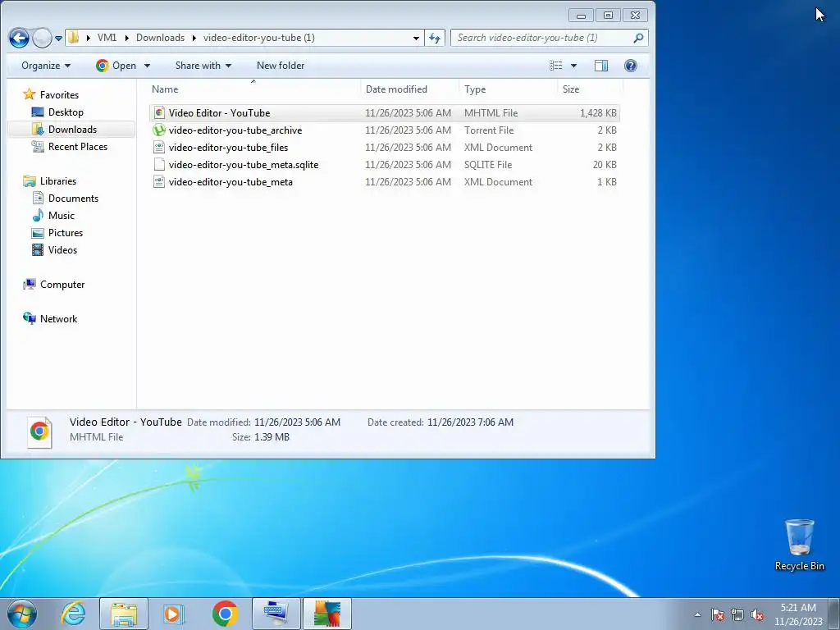Click Date modified value in details pane
The height and width of the screenshot is (630, 840).
point(297,422)
